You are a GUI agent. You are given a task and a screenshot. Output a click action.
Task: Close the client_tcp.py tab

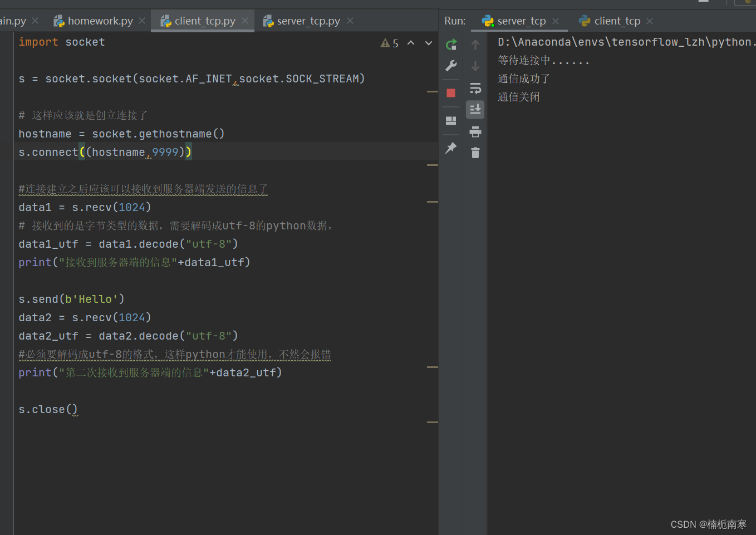tap(245, 21)
